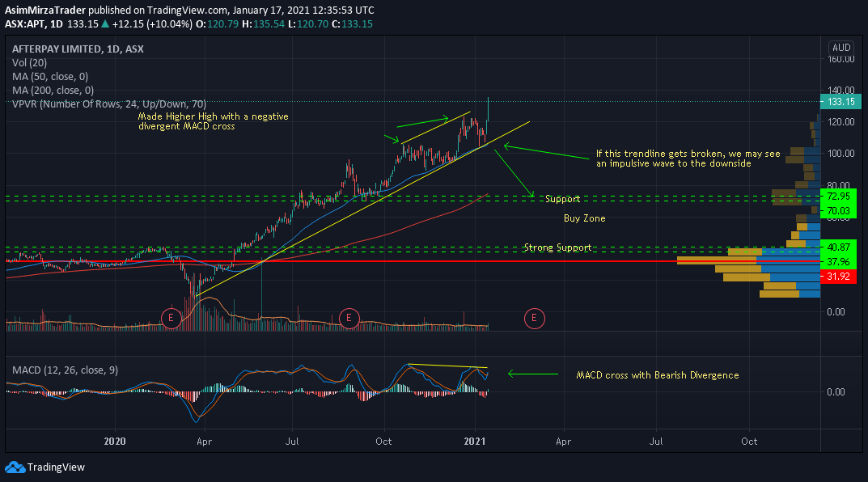Click the 'Strong Support' annotation text
868x482 pixels.
tap(557, 247)
